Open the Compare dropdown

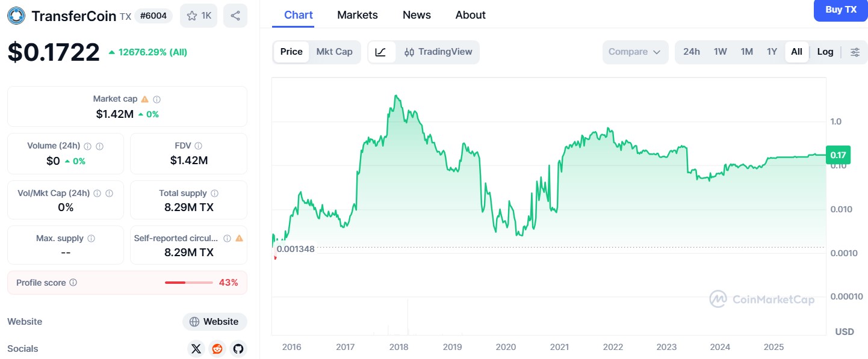(x=634, y=52)
